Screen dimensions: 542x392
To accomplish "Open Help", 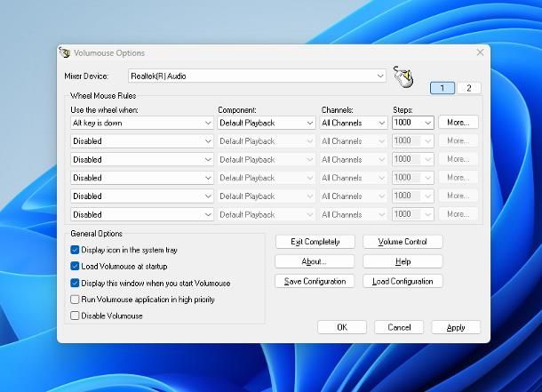I will (x=403, y=261).
